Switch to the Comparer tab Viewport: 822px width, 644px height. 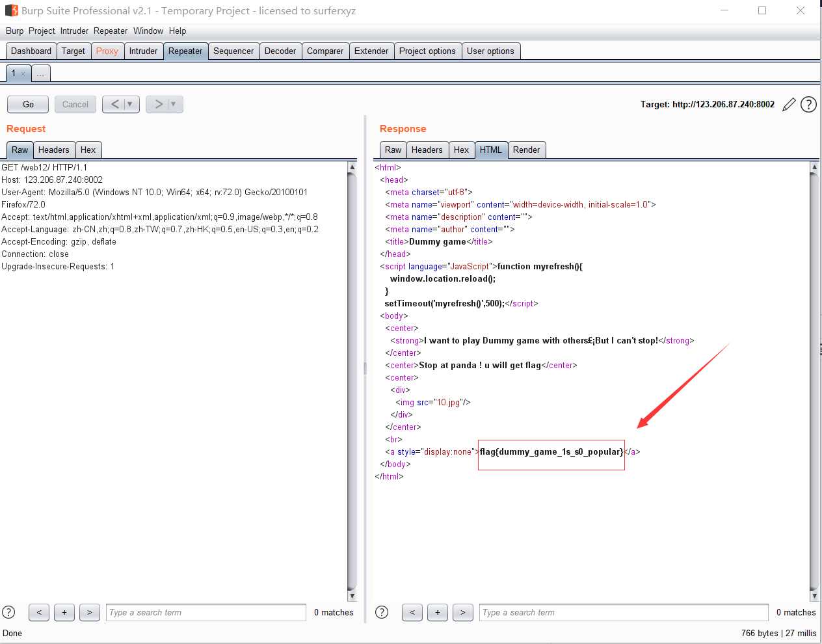click(x=325, y=51)
